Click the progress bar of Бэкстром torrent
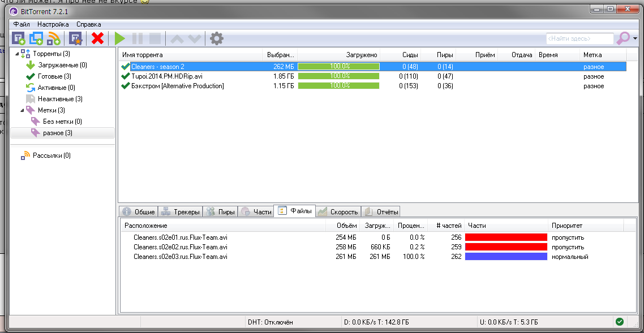644x333 pixels. 338,86
